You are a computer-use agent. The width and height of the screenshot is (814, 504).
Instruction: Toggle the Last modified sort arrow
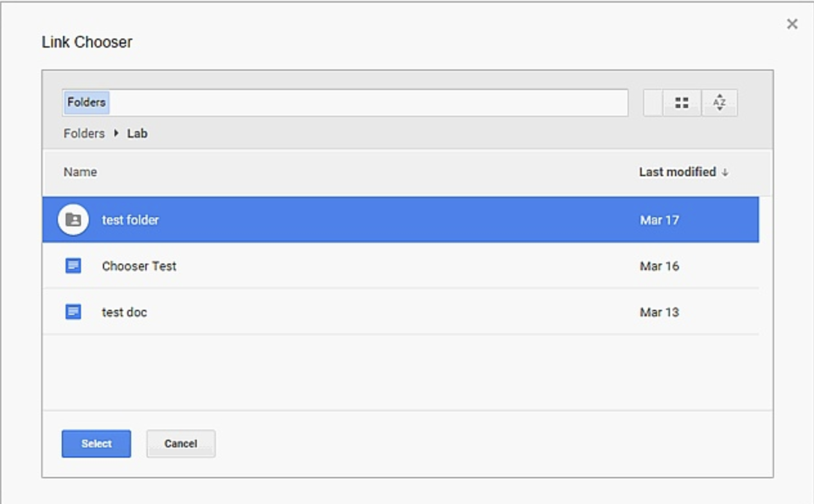tap(725, 172)
